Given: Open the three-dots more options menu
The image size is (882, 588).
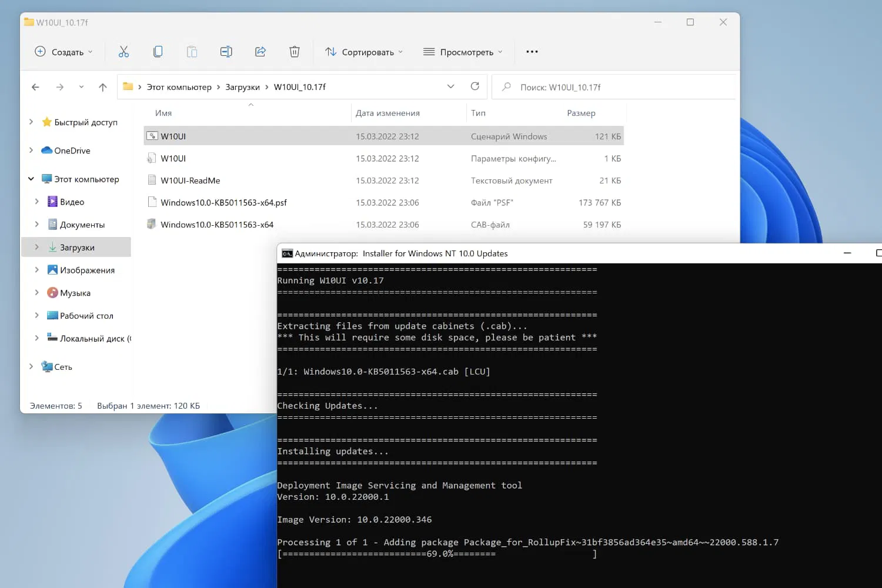Looking at the screenshot, I should click(x=532, y=52).
